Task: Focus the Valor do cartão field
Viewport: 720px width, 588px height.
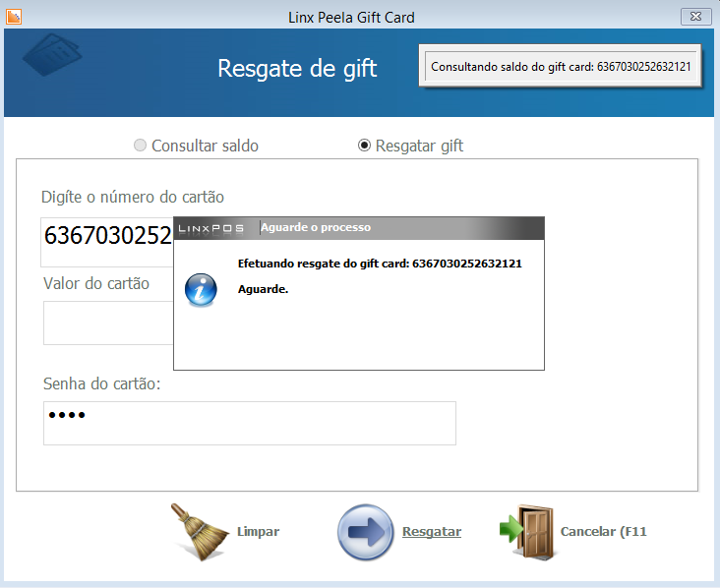Action: pos(108,323)
